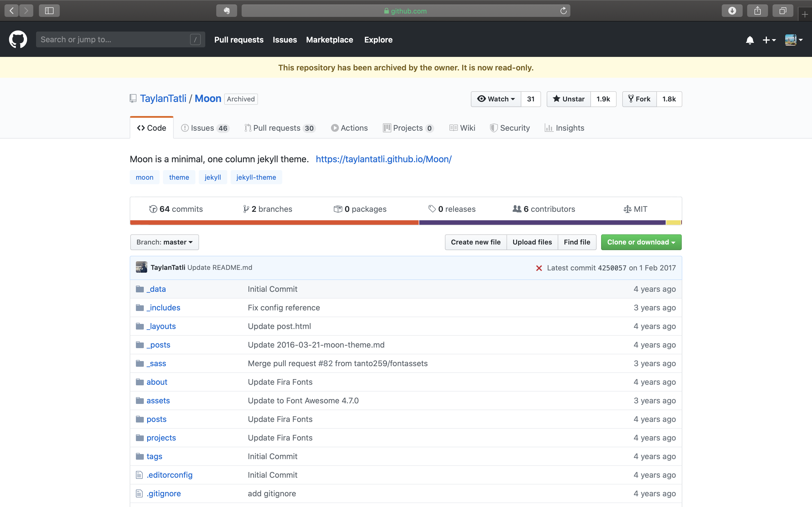Viewport: 812px width, 507px height.
Task: Unstar the Moon repository
Action: click(569, 99)
